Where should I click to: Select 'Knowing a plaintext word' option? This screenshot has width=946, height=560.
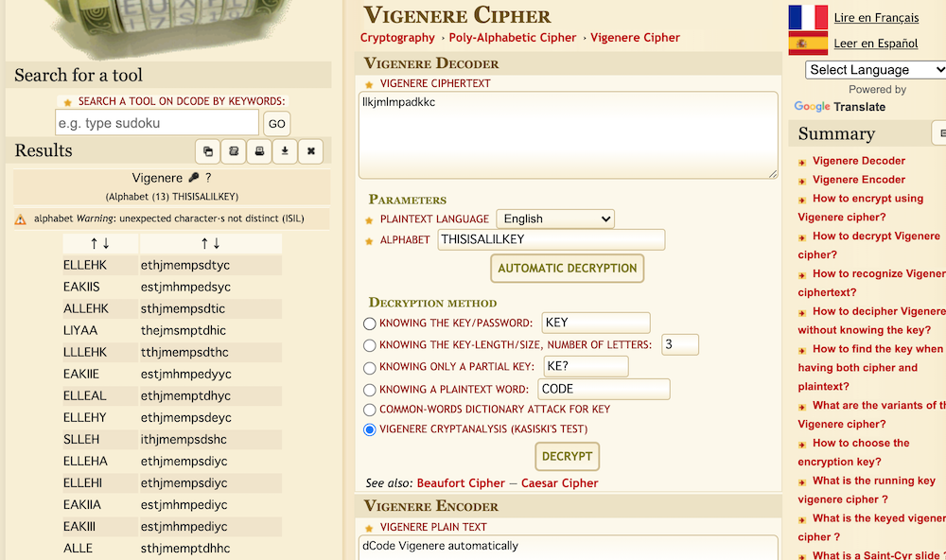370,390
